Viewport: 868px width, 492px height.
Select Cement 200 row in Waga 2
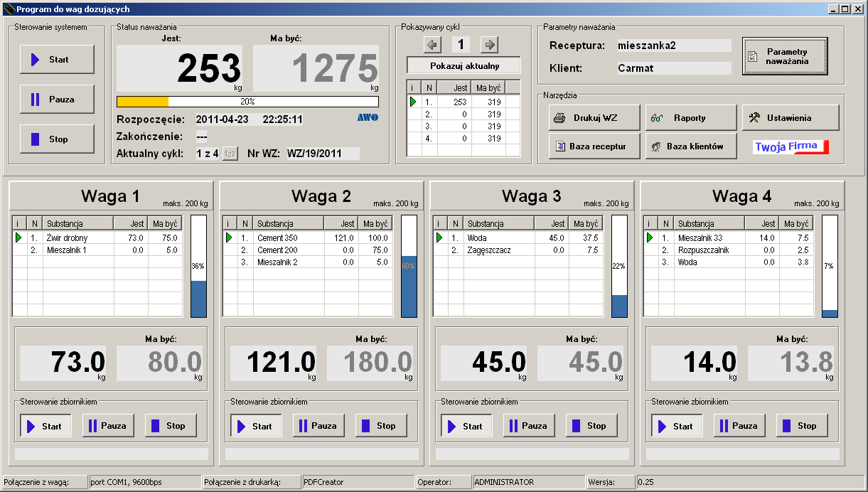(309, 250)
